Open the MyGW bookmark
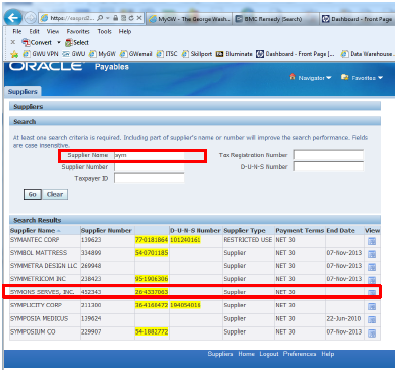 point(103,54)
